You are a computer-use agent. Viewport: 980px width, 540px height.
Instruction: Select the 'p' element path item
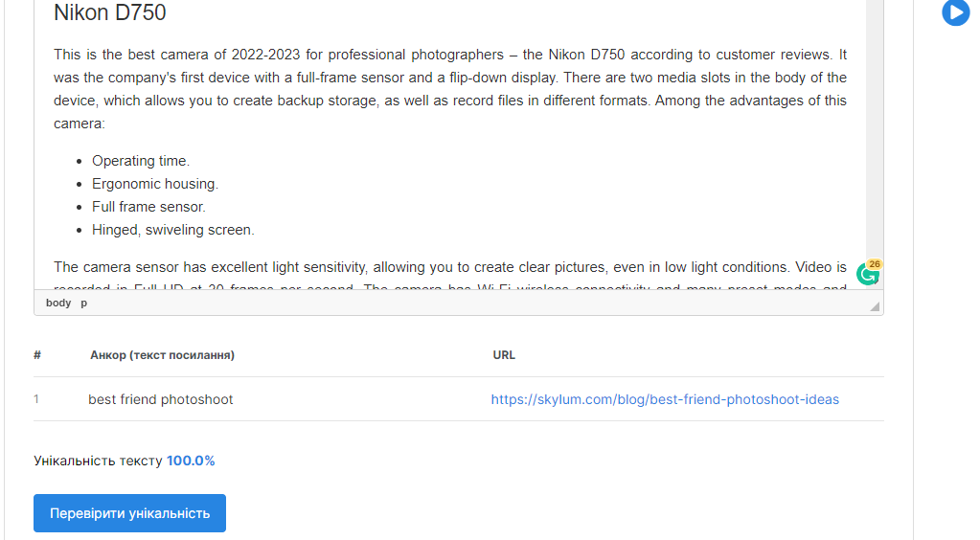pos(83,303)
